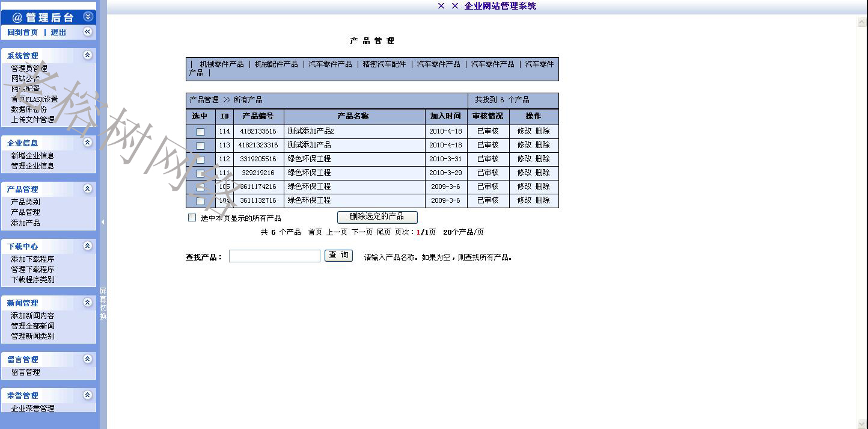Viewport: 868px width, 429px height.
Task: Open 新增企业信息 in sidebar
Action: tap(32, 156)
